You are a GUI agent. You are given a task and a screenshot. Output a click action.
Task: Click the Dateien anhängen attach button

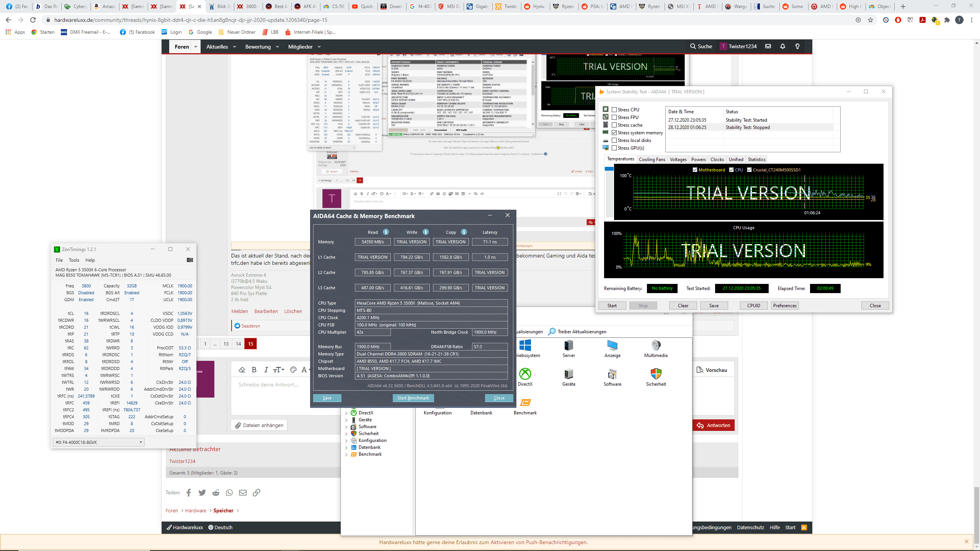click(x=259, y=425)
